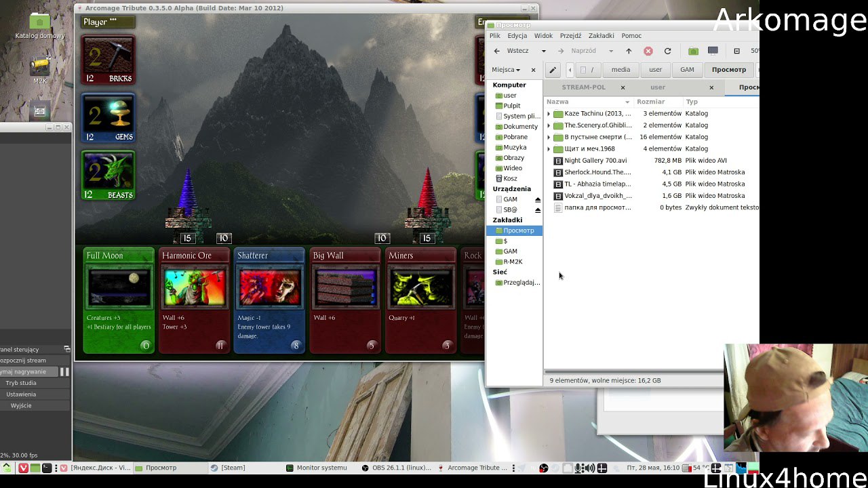The width and height of the screenshot is (868, 488).
Task: Open Pulpit in the places sidebar
Action: 512,106
